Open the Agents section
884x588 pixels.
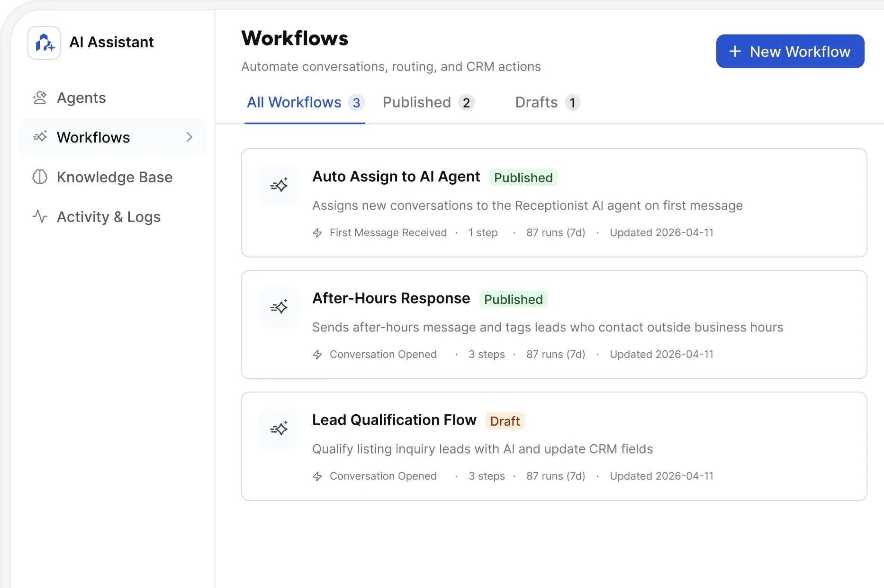[x=113, y=98]
